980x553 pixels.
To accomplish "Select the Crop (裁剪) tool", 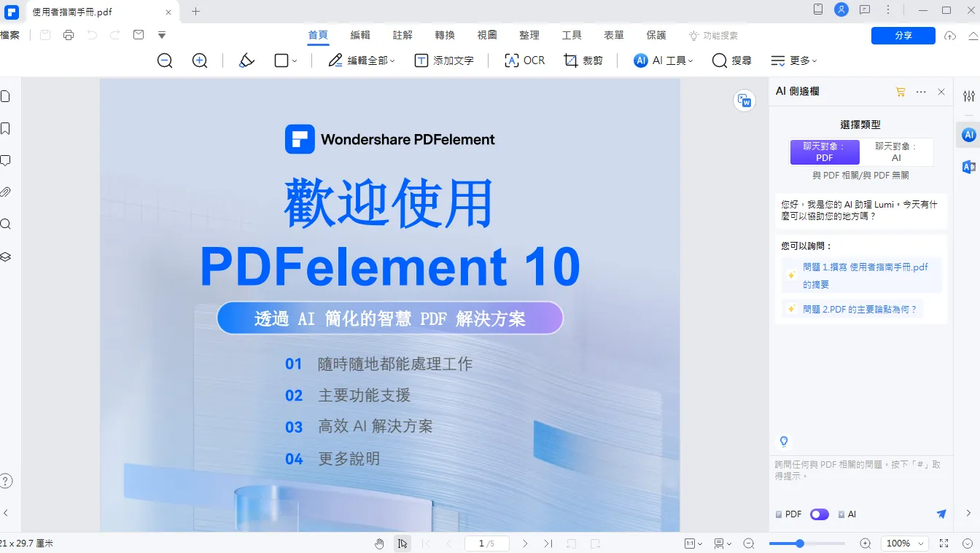I will pos(583,60).
